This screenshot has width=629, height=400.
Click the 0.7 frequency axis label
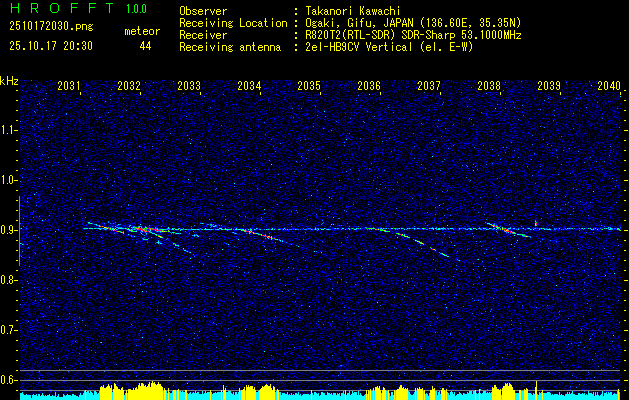pos(7,330)
